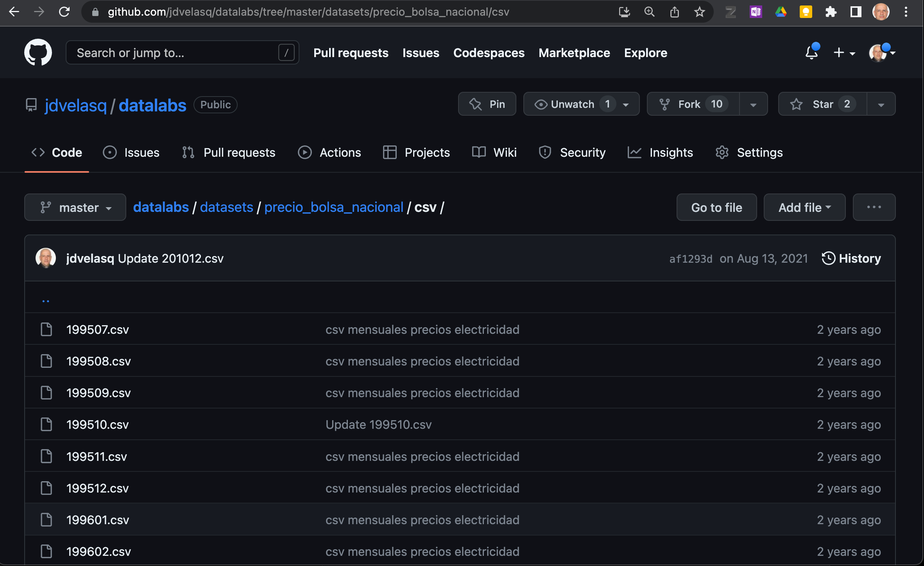924x566 pixels.
Task: Click the three-dots more options toggle
Action: pos(874,207)
